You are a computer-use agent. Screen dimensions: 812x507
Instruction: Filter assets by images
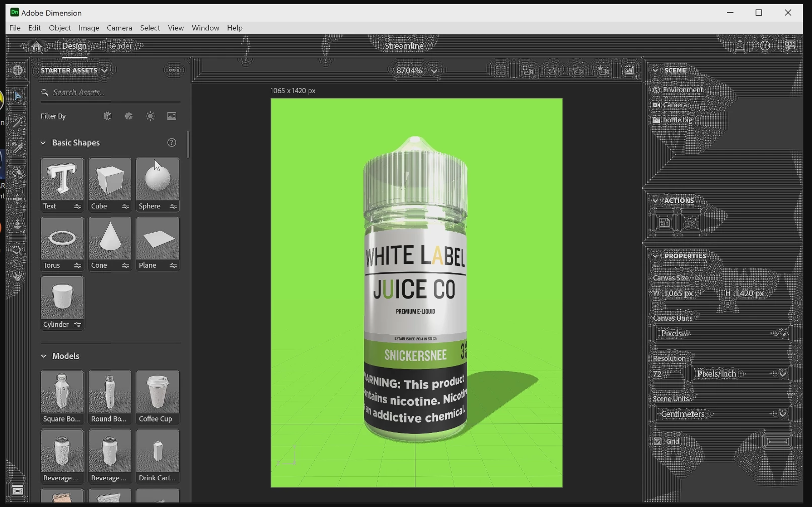tap(172, 116)
